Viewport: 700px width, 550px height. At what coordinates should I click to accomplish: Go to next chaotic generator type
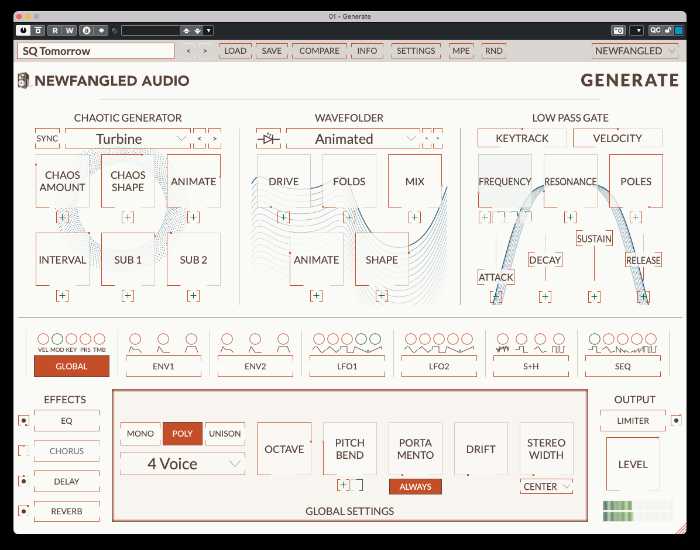click(215, 139)
